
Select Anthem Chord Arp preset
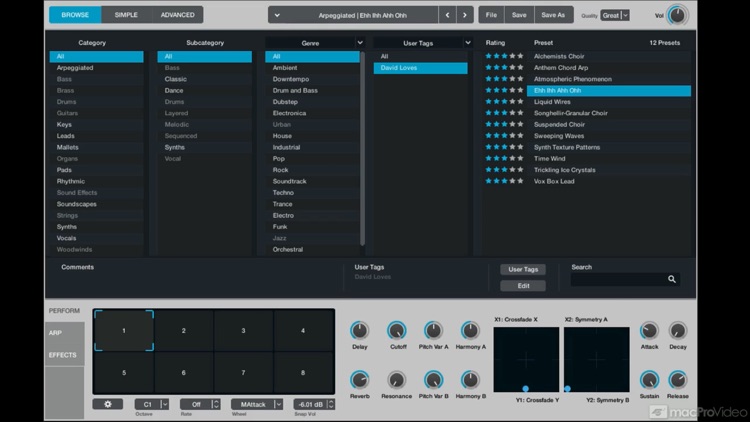click(x=608, y=68)
